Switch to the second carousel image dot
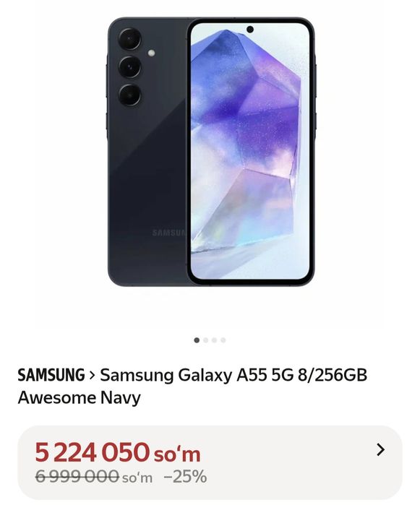This screenshot has width=420, height=505. pyautogui.click(x=205, y=340)
